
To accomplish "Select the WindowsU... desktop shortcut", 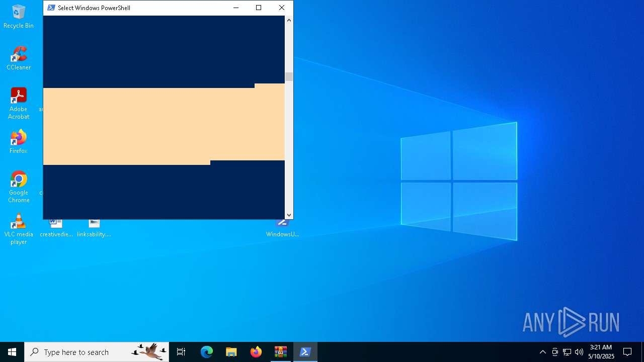I will point(282,229).
